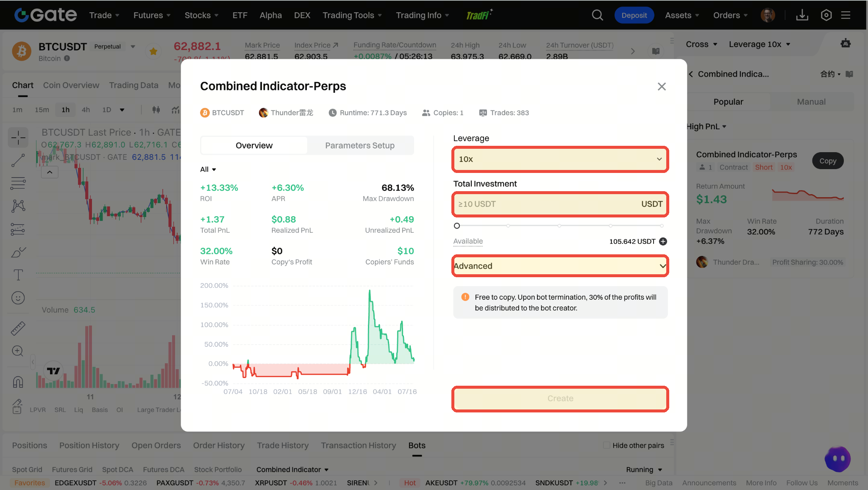868x490 pixels.
Task: Toggle Hide other pairs checkbox
Action: pos(606,445)
